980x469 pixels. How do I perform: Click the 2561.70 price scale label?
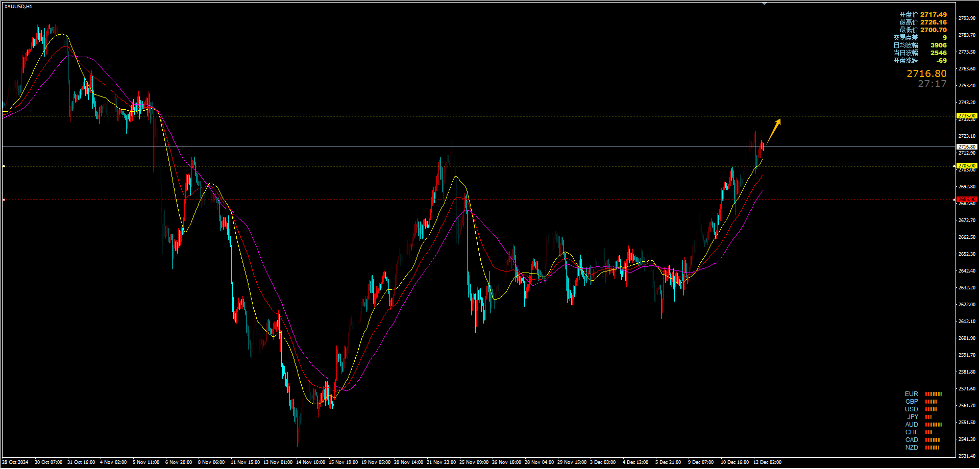pyautogui.click(x=967, y=406)
